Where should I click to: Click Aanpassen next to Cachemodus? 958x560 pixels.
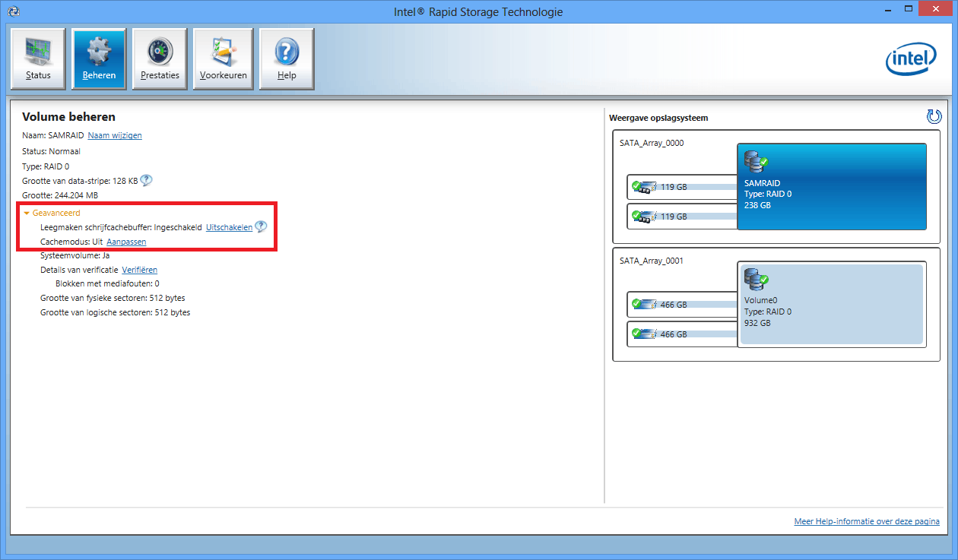point(126,242)
